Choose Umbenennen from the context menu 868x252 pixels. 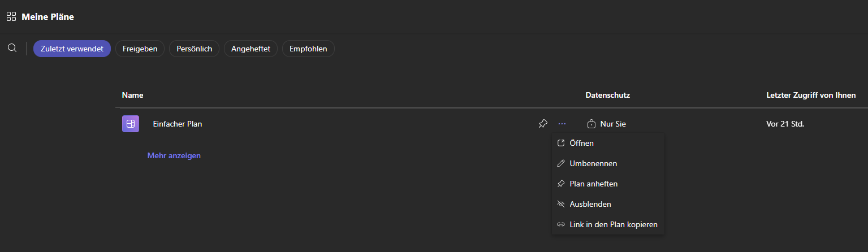click(608, 163)
